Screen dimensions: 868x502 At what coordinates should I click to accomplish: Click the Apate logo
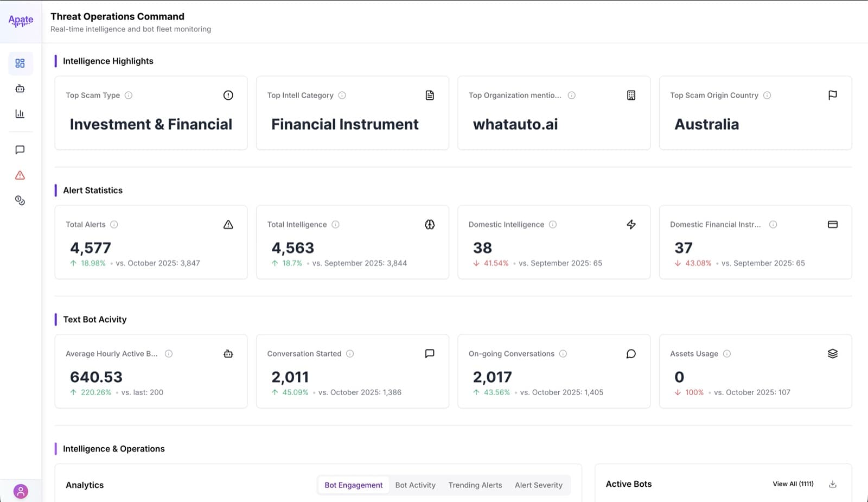21,21
